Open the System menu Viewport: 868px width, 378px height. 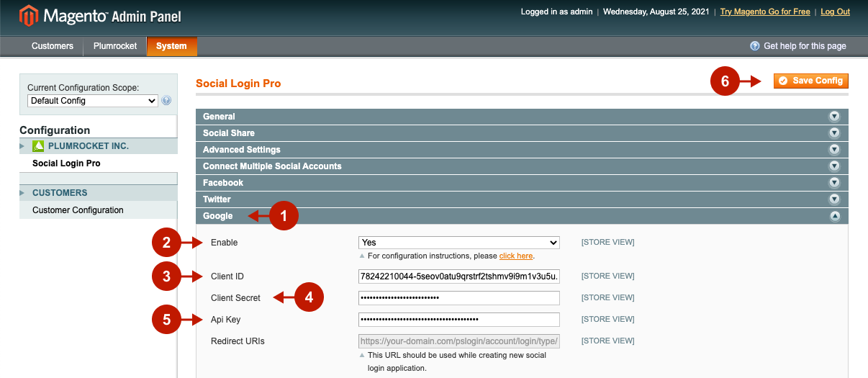tap(171, 46)
